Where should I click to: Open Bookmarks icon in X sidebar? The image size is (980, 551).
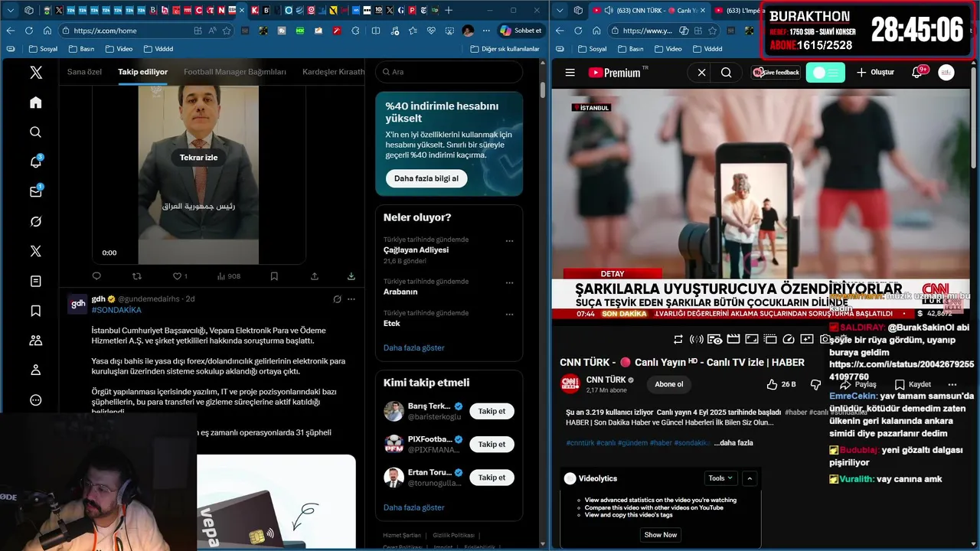35,311
